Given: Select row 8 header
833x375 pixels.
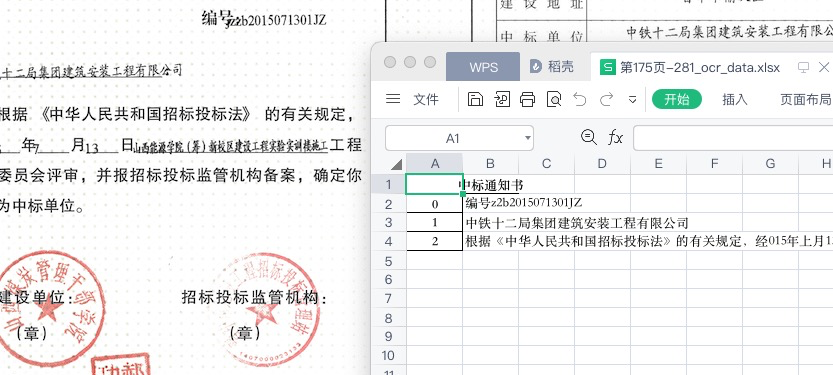Looking at the screenshot, I should [388, 318].
